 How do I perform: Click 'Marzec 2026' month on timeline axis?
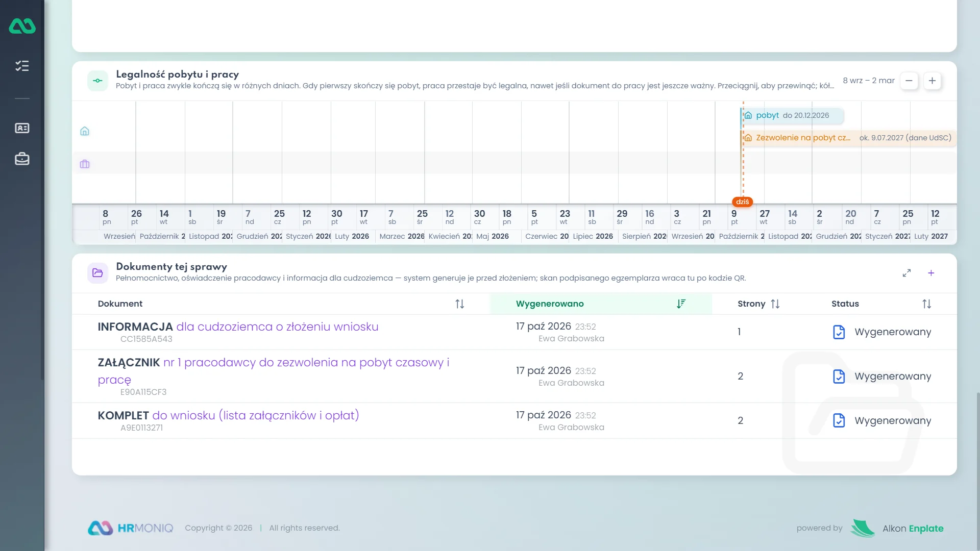[402, 236]
